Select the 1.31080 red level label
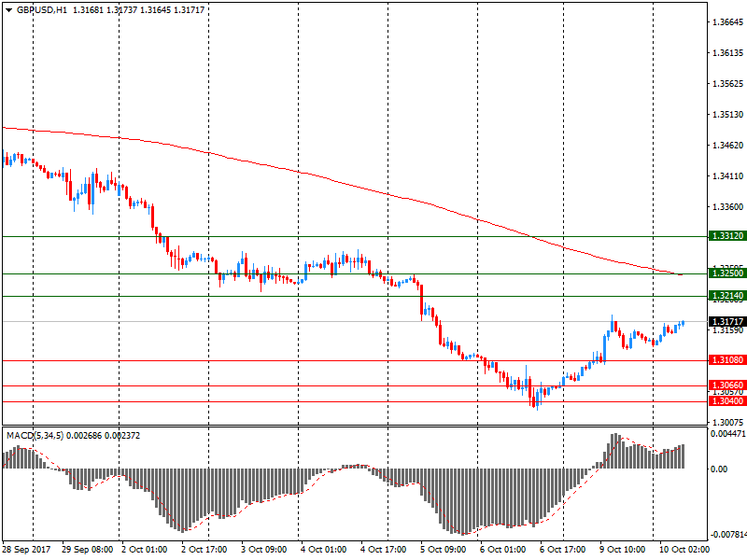The height and width of the screenshot is (560, 747). (x=727, y=360)
